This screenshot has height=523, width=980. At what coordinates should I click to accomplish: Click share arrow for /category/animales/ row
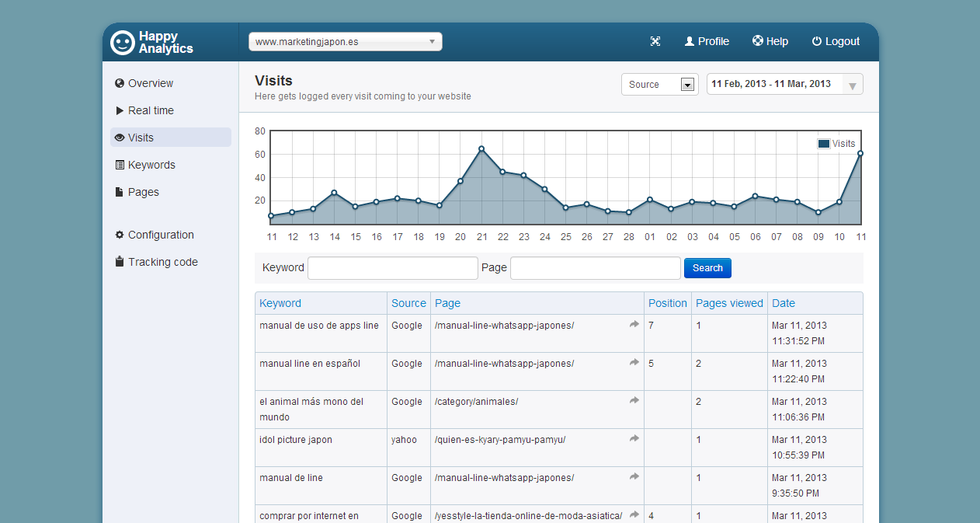pos(634,401)
